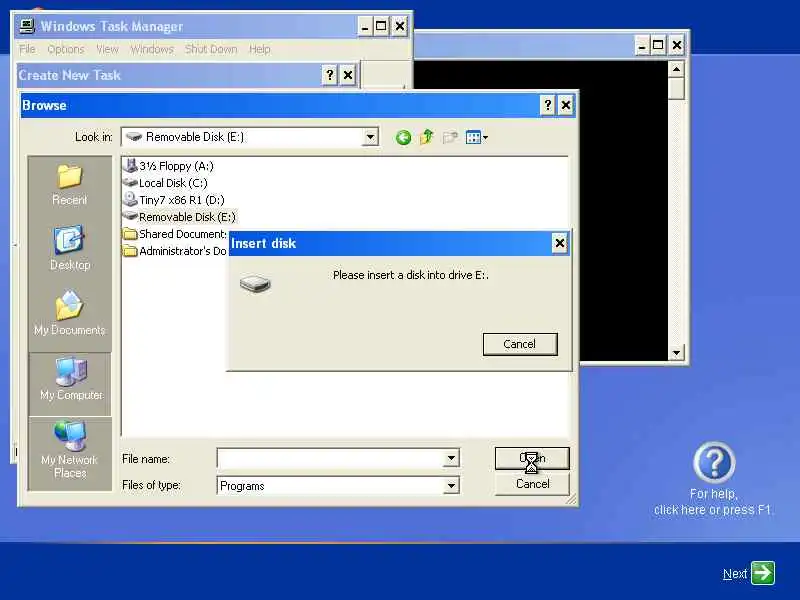Expand the File name dropdown arrow
The width and height of the screenshot is (800, 600).
pos(451,458)
